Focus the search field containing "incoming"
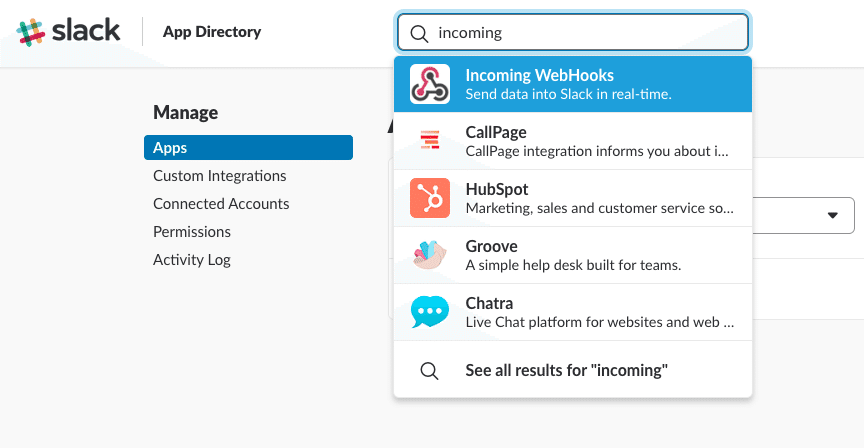 click(573, 33)
